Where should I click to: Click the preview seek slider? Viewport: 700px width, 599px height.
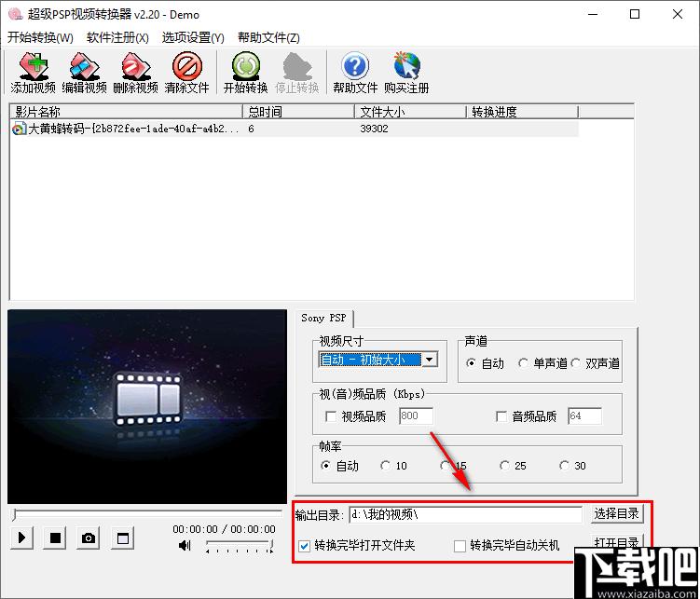pos(147,514)
